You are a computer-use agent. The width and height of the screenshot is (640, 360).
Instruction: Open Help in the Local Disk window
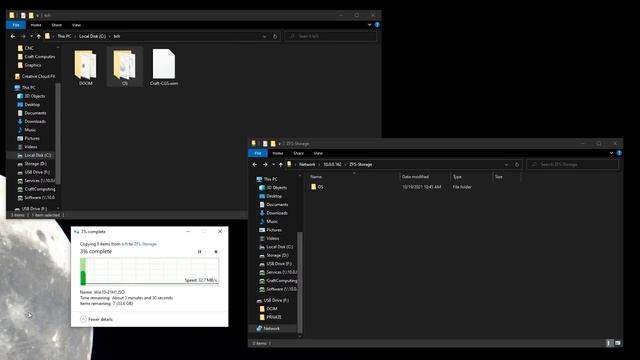tap(377, 25)
